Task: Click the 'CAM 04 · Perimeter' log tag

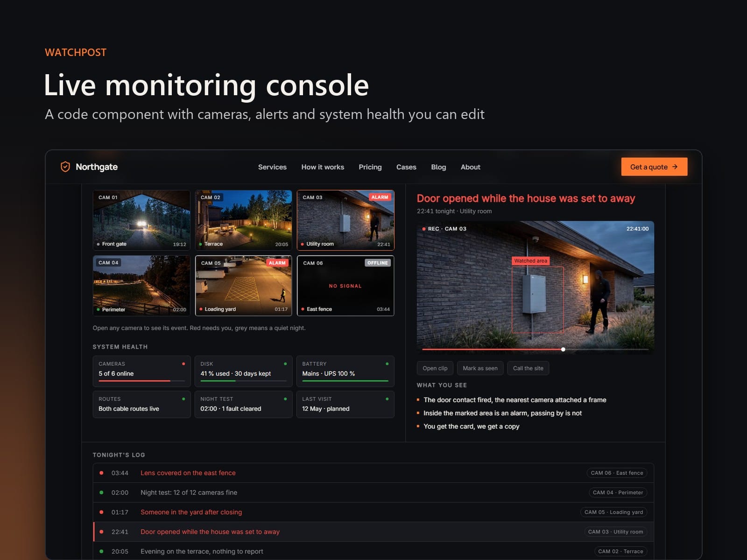Action: [x=618, y=492]
